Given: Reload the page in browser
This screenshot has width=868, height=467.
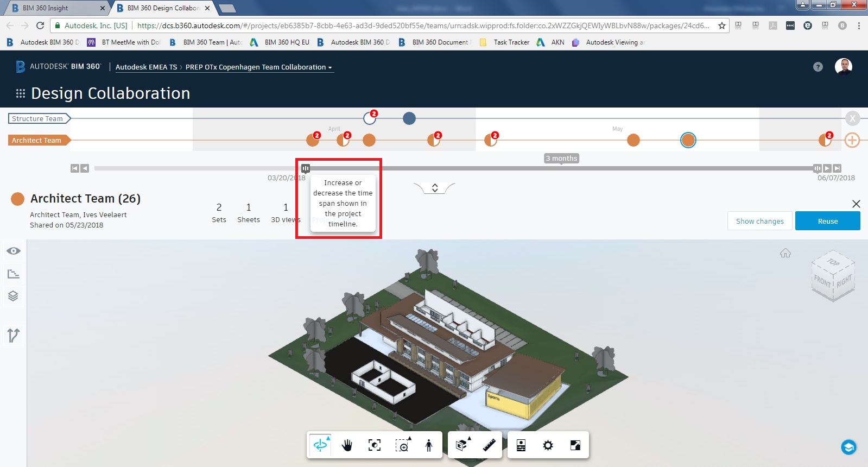Looking at the screenshot, I should pos(40,26).
